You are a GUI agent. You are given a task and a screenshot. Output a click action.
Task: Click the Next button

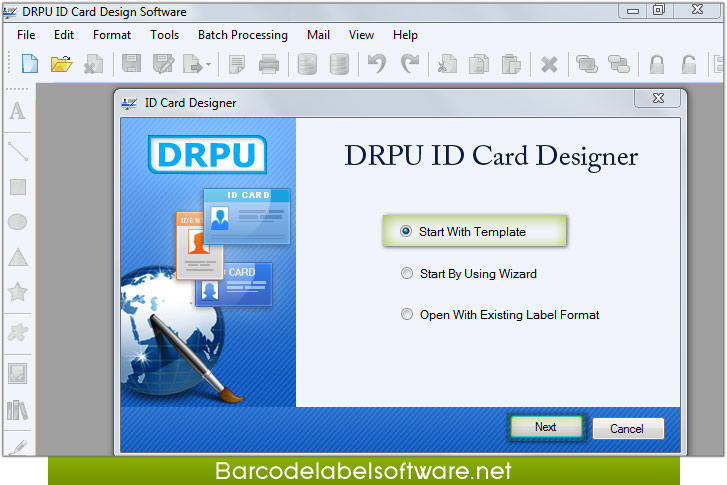pos(546,427)
